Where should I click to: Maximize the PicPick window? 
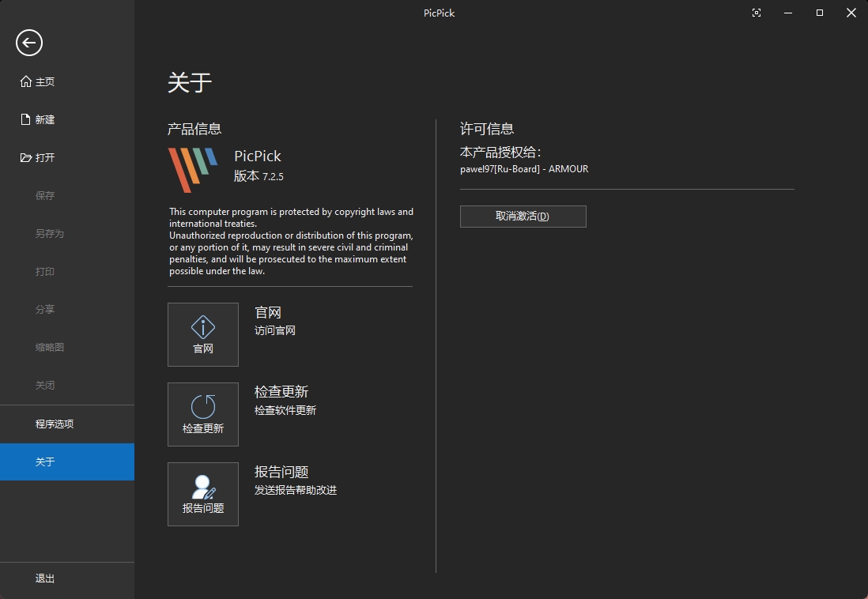[820, 13]
